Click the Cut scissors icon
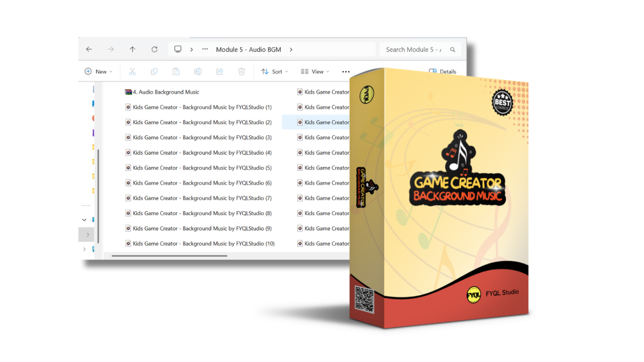 point(132,71)
